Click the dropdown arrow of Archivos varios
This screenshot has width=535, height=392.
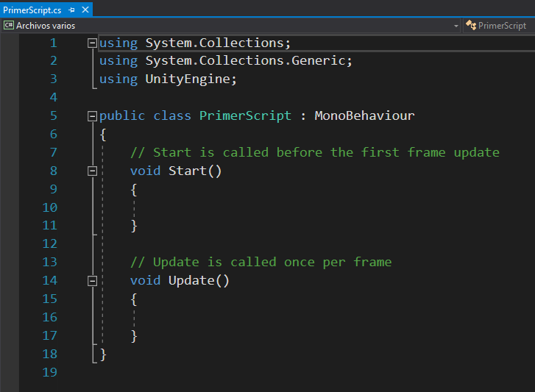pos(456,25)
